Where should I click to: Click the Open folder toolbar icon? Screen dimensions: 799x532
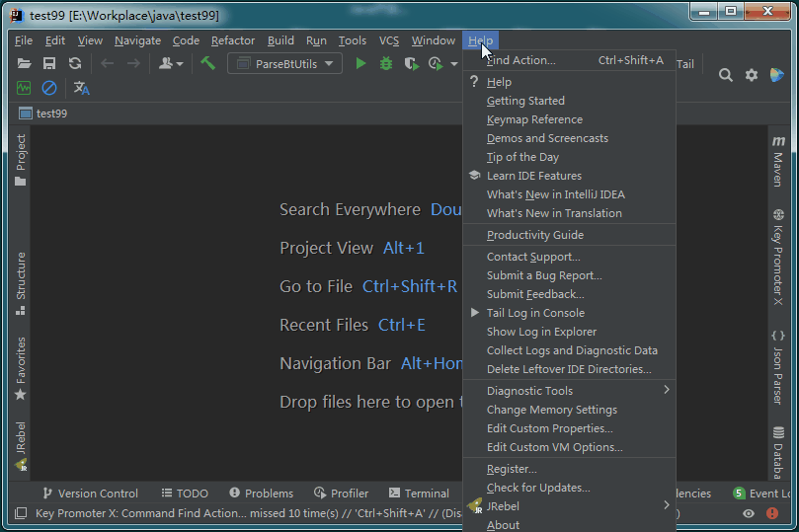coord(24,63)
